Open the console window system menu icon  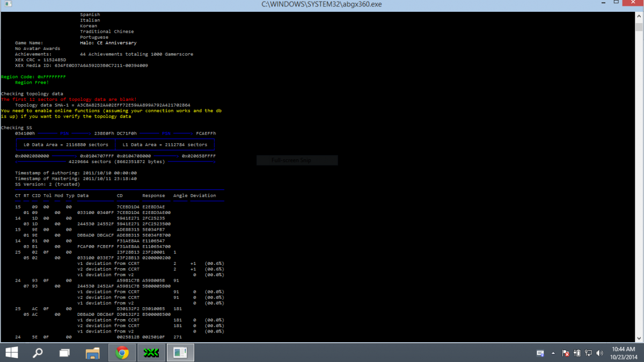(4, 4)
